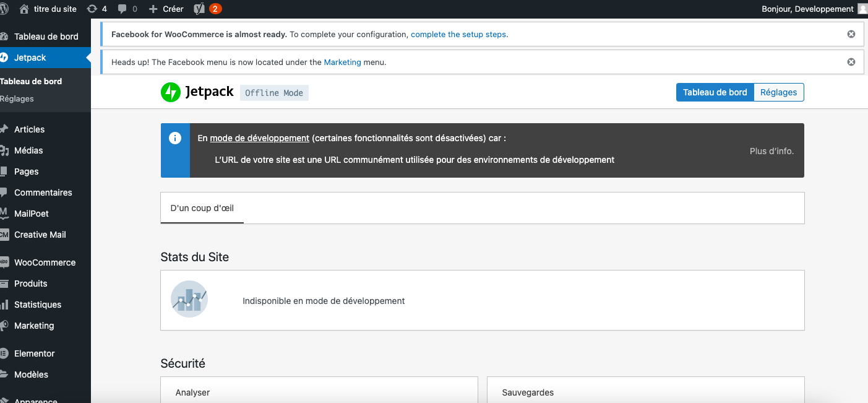
Task: Click the WooCommerce sidebar icon
Action: [4, 262]
